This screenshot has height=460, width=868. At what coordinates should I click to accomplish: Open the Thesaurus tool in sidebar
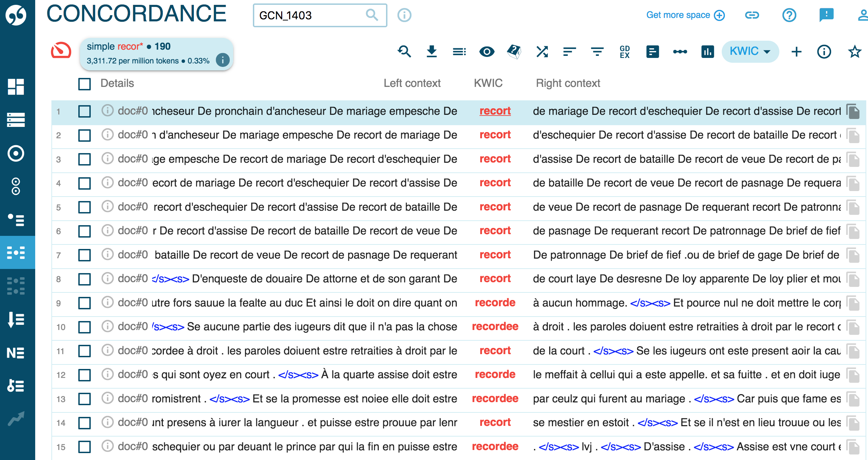click(16, 220)
